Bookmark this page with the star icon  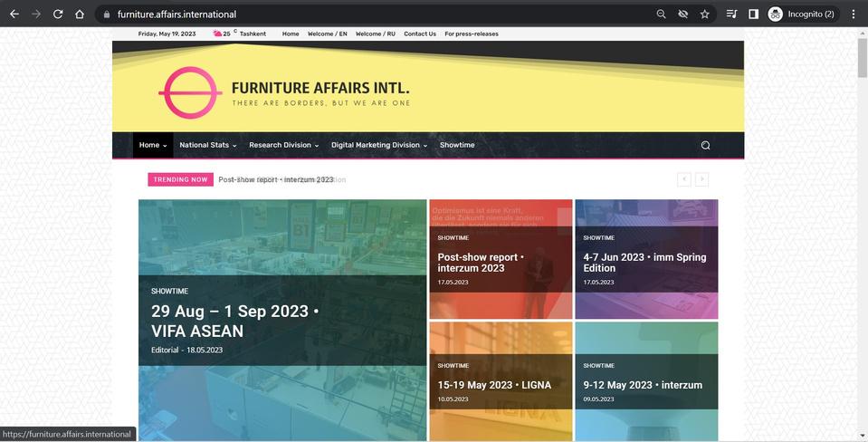[704, 14]
